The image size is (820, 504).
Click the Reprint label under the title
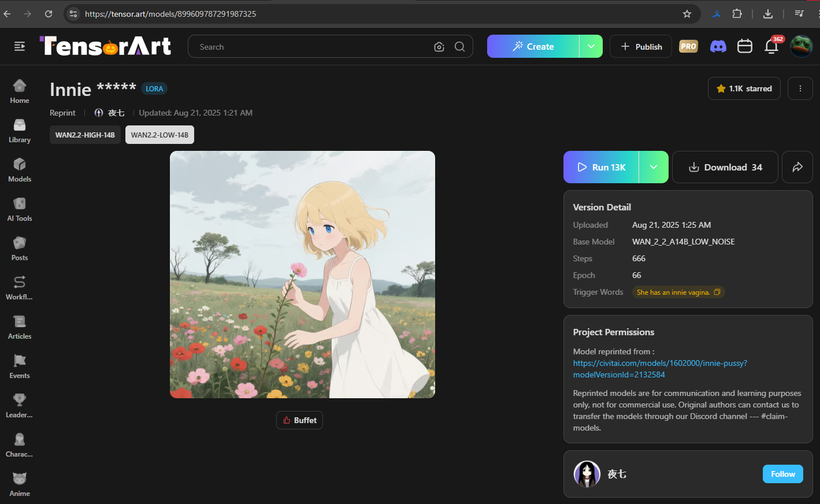pyautogui.click(x=62, y=113)
